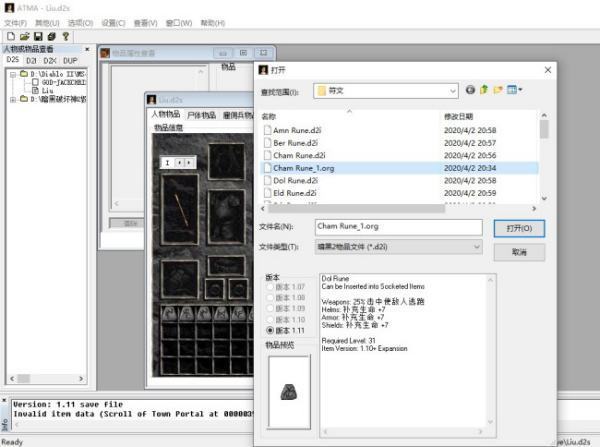The image size is (600, 447).
Task: Select version 1.07 radio button
Action: [270, 287]
